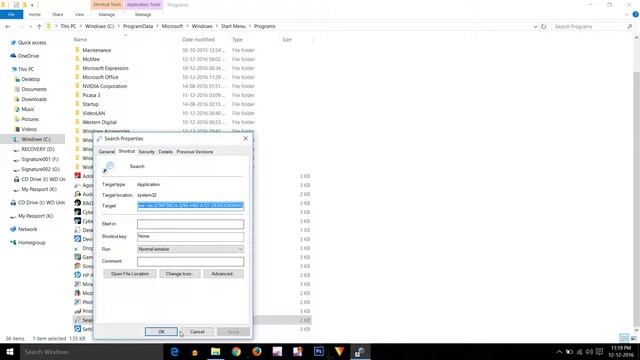Viewport: 640px width, 360px height.
Task: Open Previous Versions tab in properties
Action: 195,152
